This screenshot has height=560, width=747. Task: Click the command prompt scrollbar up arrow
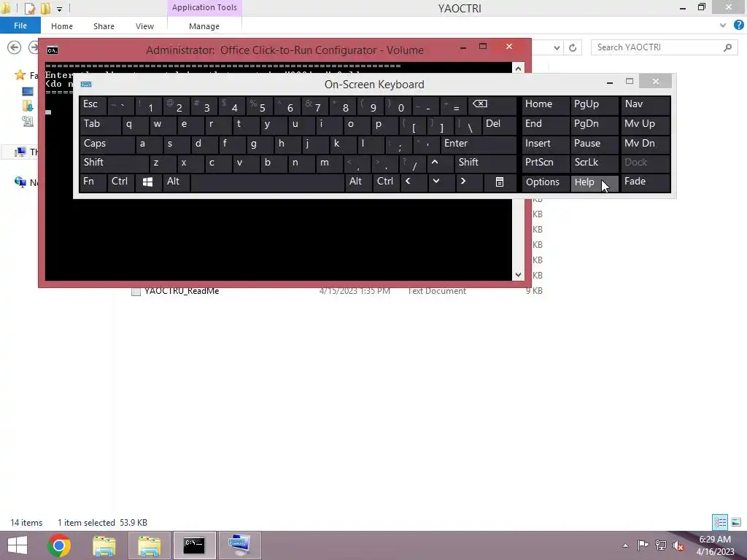coord(518,68)
